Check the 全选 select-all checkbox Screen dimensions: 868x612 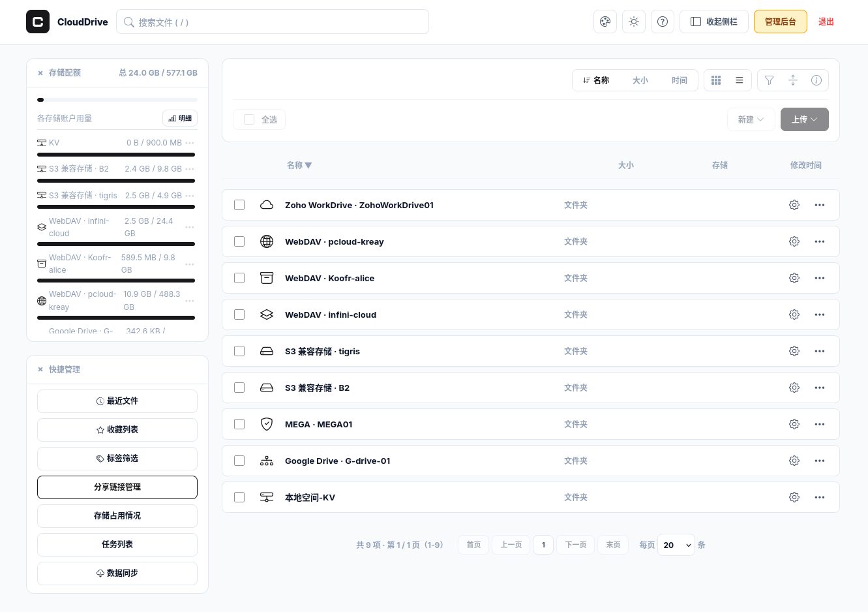[249, 119]
